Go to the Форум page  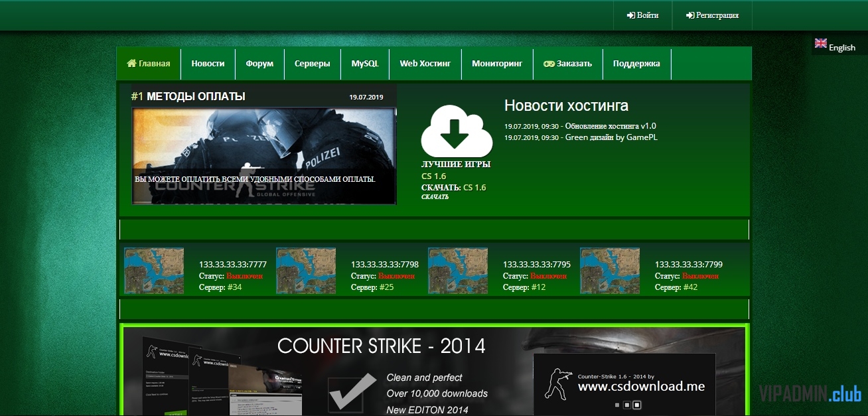pyautogui.click(x=259, y=64)
